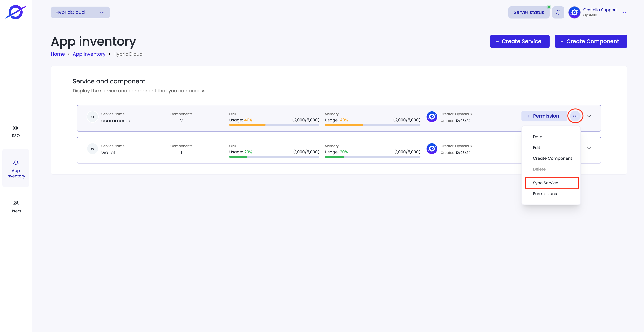Click the ecommerce CPU usage bar
Viewport: 644px width, 332px height.
point(274,125)
